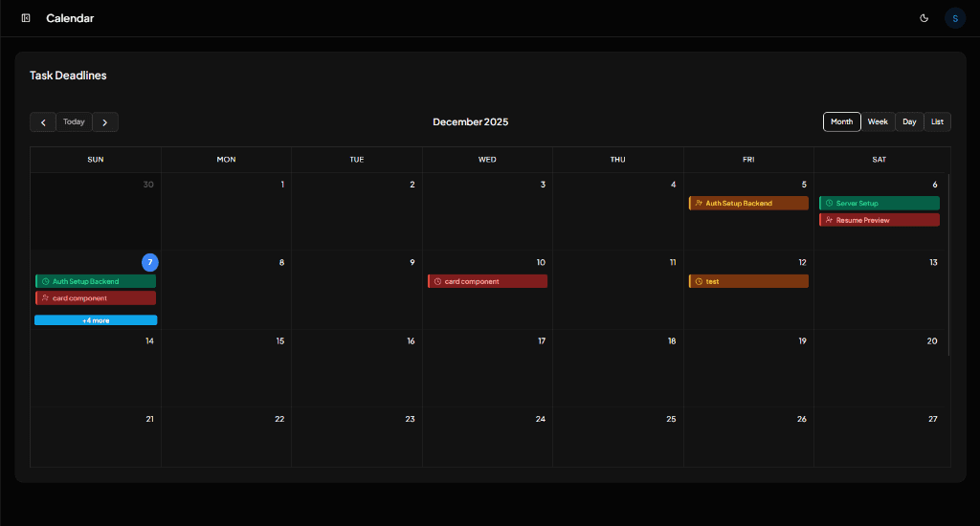980x526 pixels.
Task: Open card component event on Wednesday 10
Action: [487, 282]
